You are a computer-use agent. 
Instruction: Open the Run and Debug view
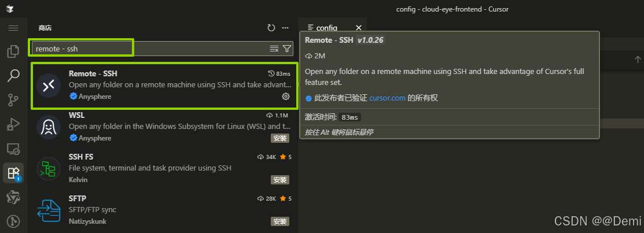(x=13, y=124)
